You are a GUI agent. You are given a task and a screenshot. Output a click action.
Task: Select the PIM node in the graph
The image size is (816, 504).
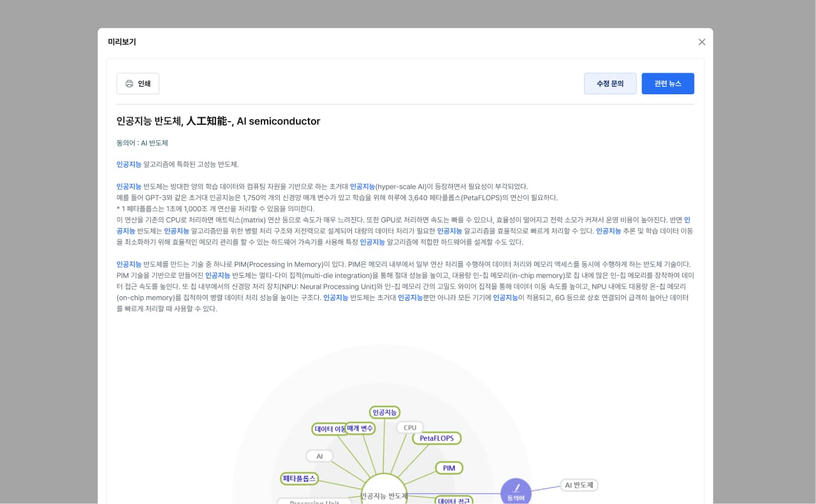pyautogui.click(x=449, y=468)
